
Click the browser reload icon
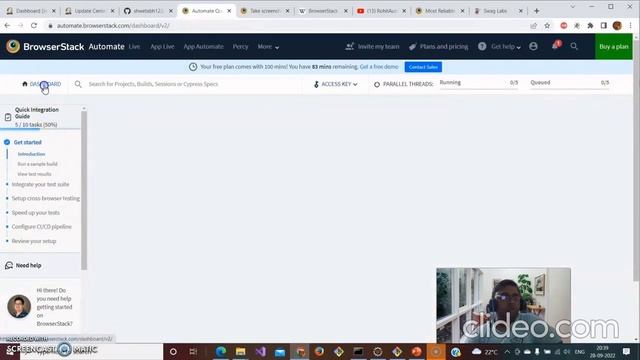[34, 25]
